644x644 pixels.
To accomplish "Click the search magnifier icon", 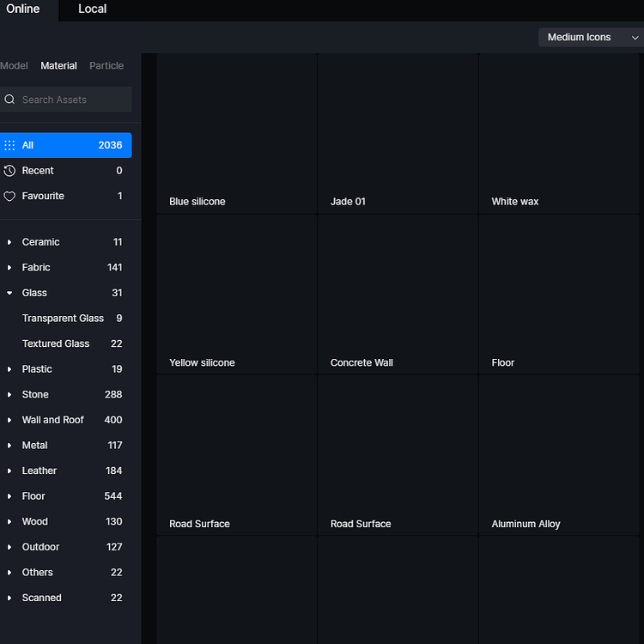I will [10, 100].
